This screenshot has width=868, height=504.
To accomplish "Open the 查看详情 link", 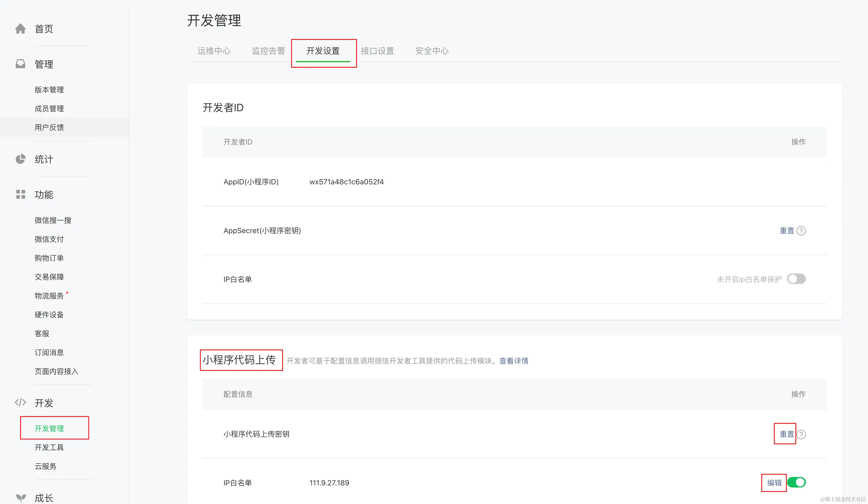I will point(514,361).
